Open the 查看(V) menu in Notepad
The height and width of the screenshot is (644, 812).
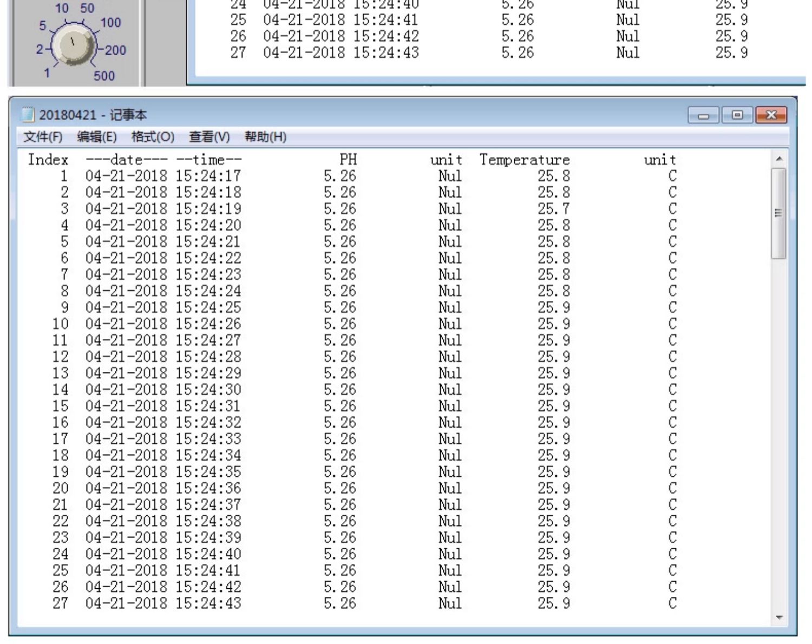coord(209,137)
